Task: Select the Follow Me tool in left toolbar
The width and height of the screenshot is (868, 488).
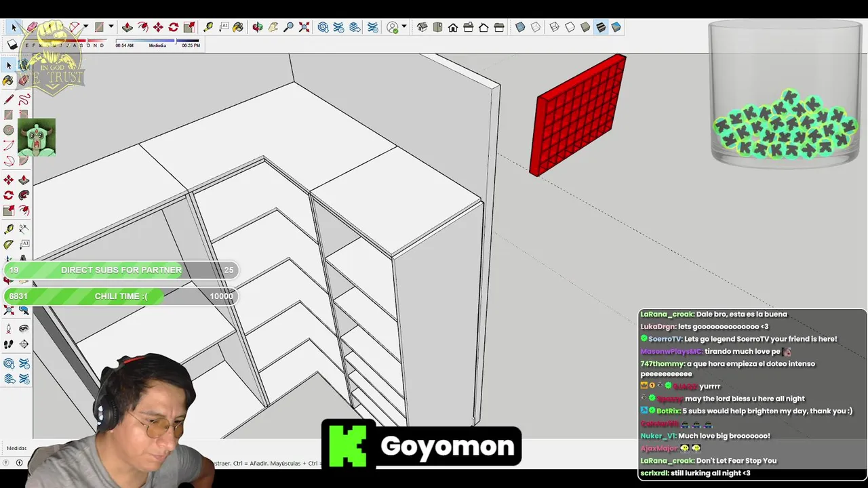Action: tap(24, 195)
